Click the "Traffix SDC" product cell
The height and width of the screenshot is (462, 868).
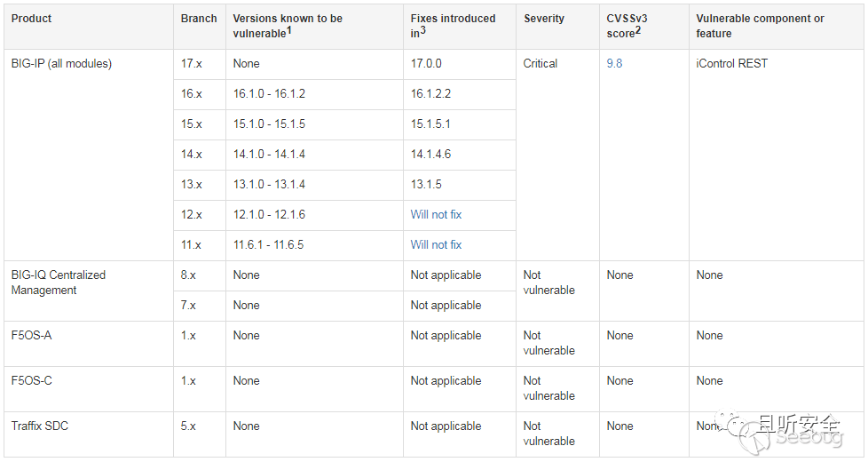tap(40, 426)
